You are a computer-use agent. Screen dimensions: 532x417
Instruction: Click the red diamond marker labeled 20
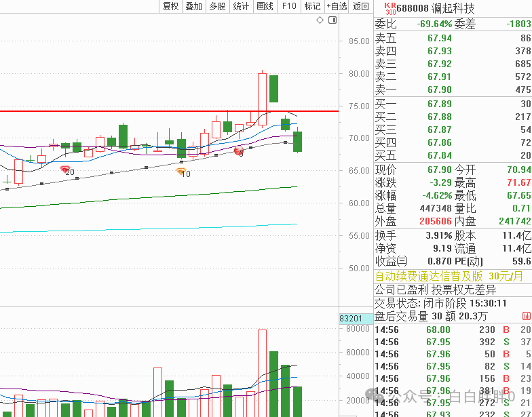[65, 169]
